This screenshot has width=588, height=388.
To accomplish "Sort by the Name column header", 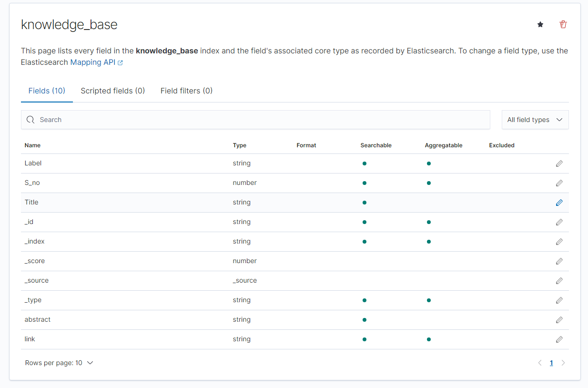I will coord(32,145).
